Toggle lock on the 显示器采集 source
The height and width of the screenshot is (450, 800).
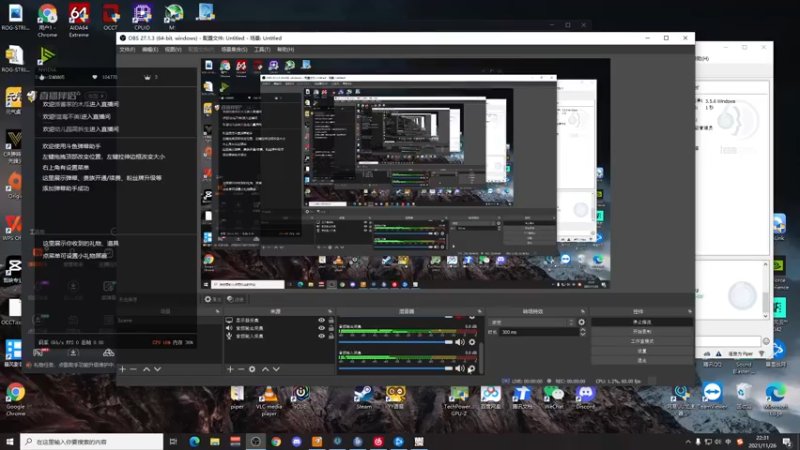(331, 320)
